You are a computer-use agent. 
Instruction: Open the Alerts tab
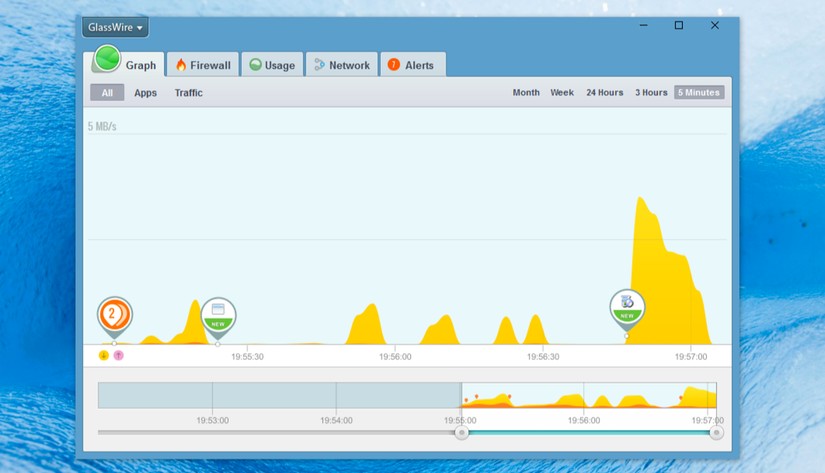point(413,65)
